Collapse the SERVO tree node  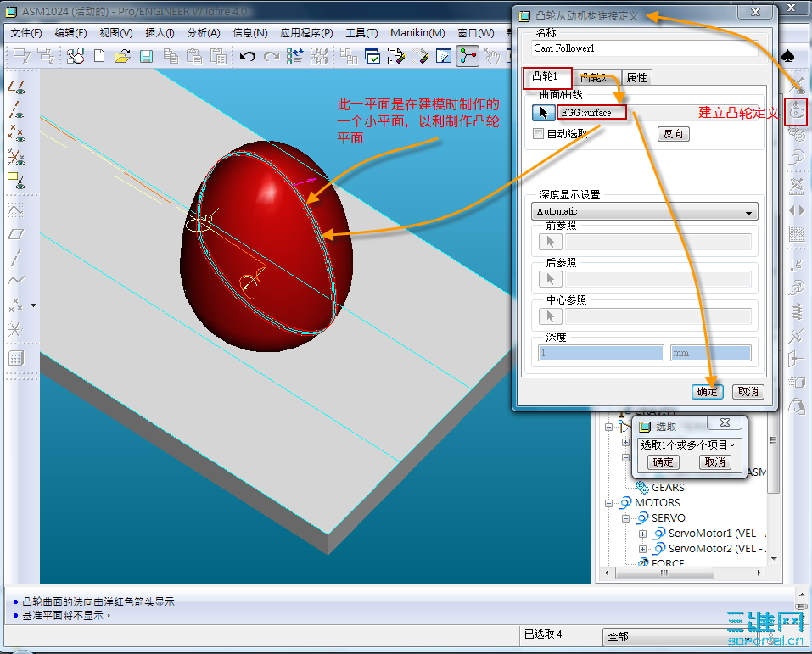[625, 518]
